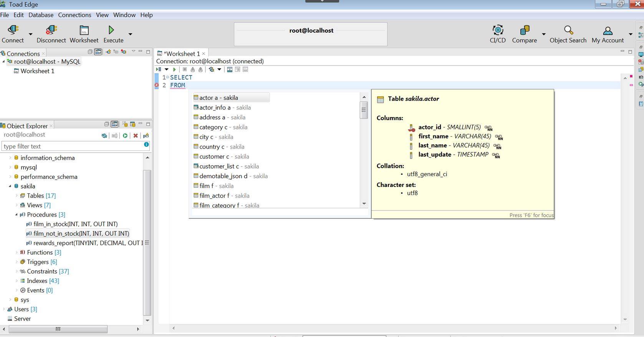Click the green run icon in Object Explorer
This screenshot has height=337, width=644.
pyautogui.click(x=125, y=135)
